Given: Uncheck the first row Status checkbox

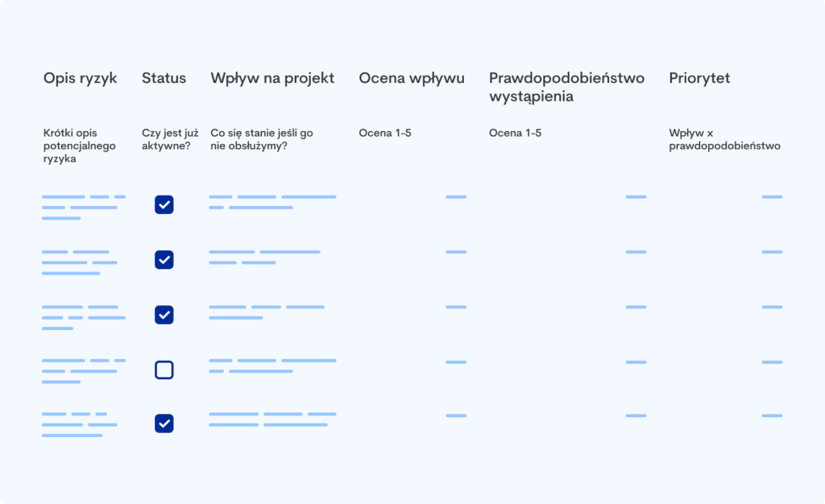Looking at the screenshot, I should (x=164, y=204).
